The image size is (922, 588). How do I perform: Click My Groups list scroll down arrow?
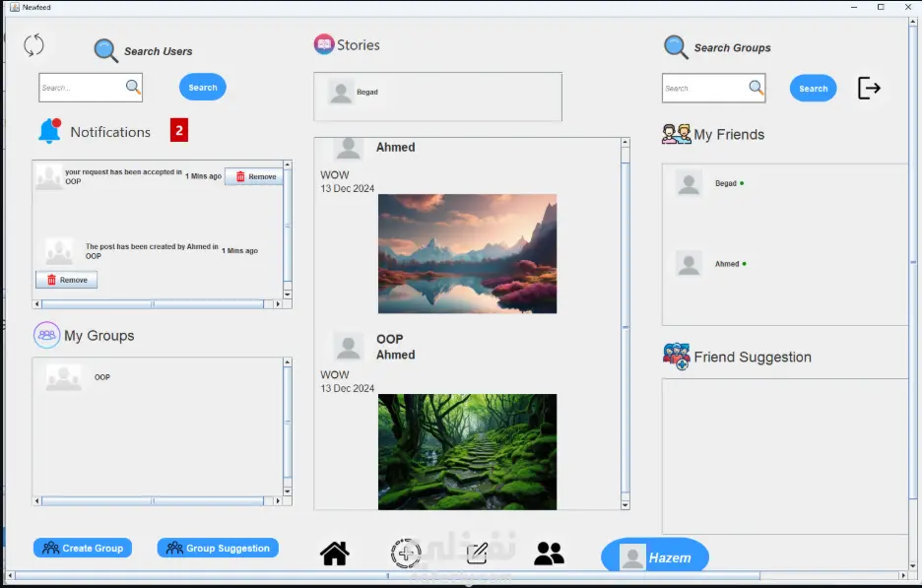coord(288,490)
